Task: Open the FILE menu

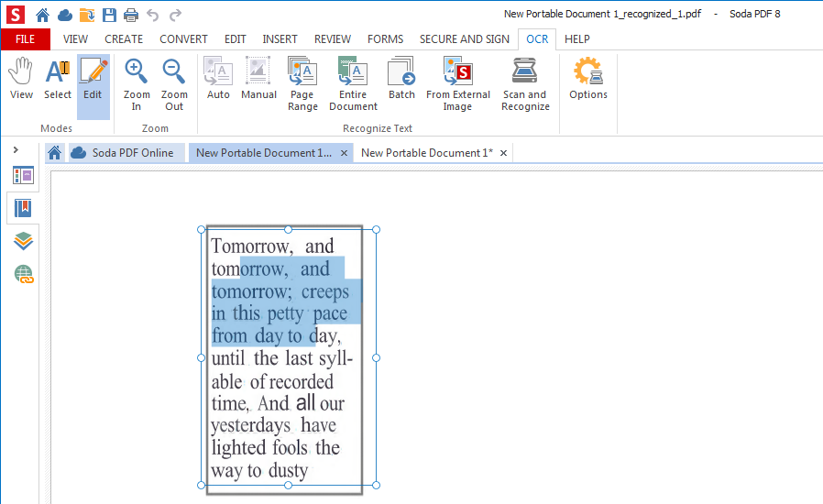Action: coord(25,39)
